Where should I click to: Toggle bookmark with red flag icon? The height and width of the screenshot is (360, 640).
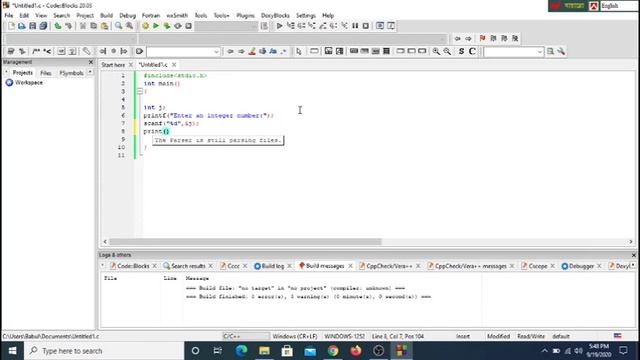[482, 38]
